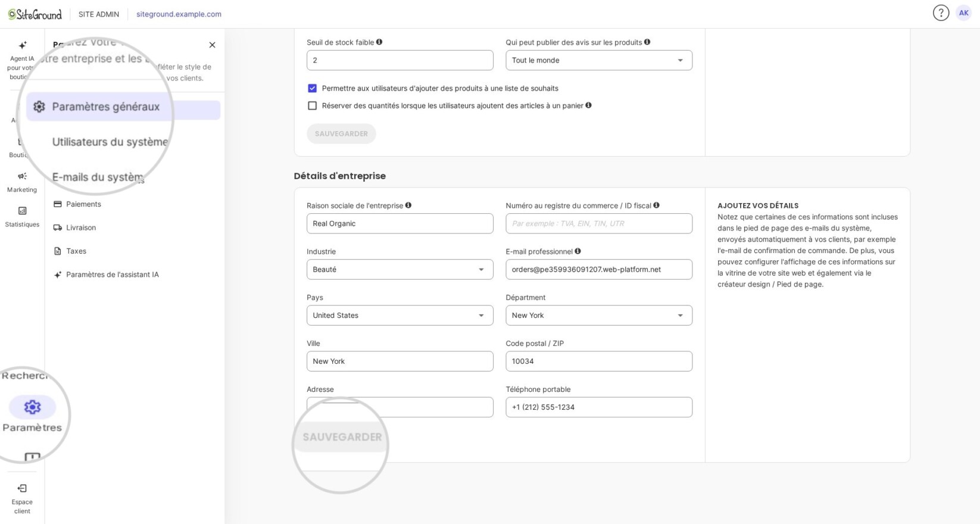Image resolution: width=980 pixels, height=524 pixels.
Task: Click the Raison sociale de l'entreprise field
Action: tap(400, 223)
